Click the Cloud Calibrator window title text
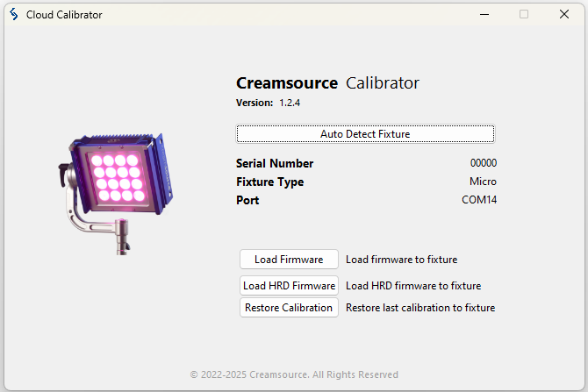 pos(64,15)
